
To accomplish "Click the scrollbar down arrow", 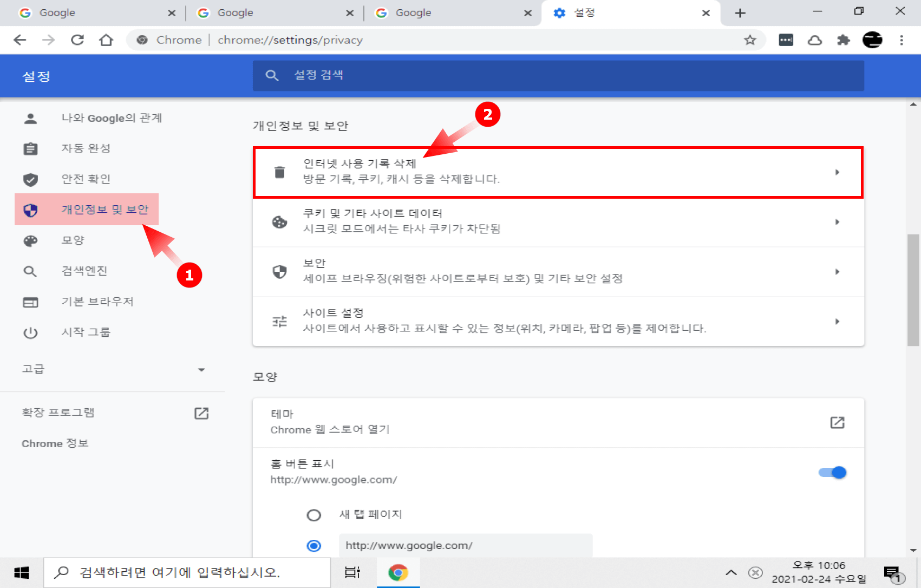I will [913, 551].
